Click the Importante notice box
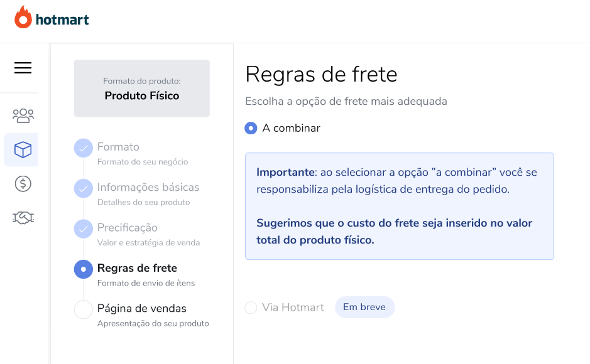590x364 pixels. click(x=399, y=206)
